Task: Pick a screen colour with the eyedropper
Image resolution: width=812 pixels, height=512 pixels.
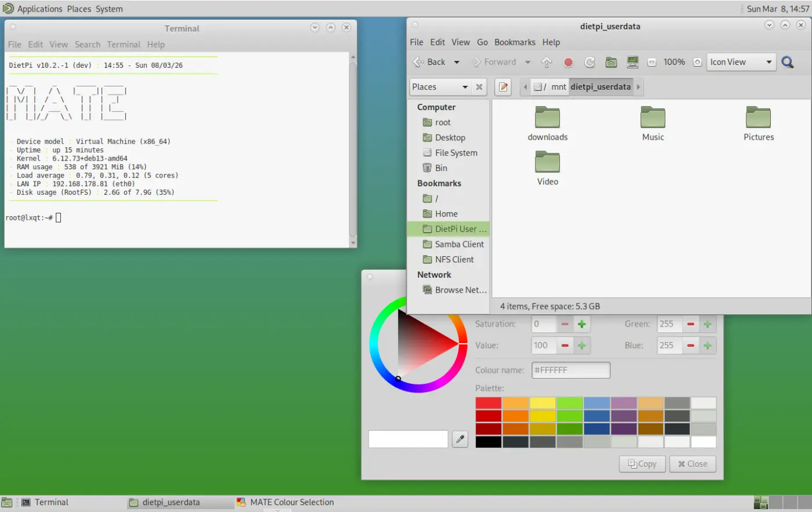Action: pyautogui.click(x=460, y=439)
